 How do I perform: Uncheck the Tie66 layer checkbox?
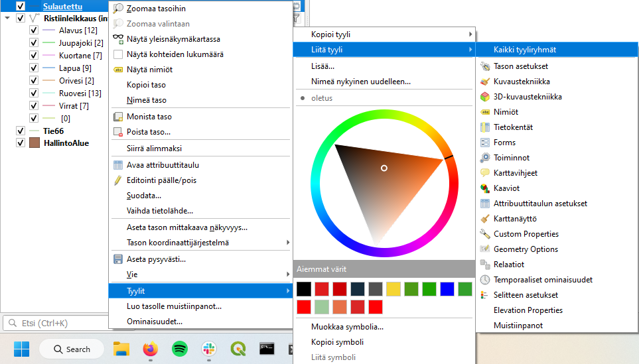tap(21, 131)
